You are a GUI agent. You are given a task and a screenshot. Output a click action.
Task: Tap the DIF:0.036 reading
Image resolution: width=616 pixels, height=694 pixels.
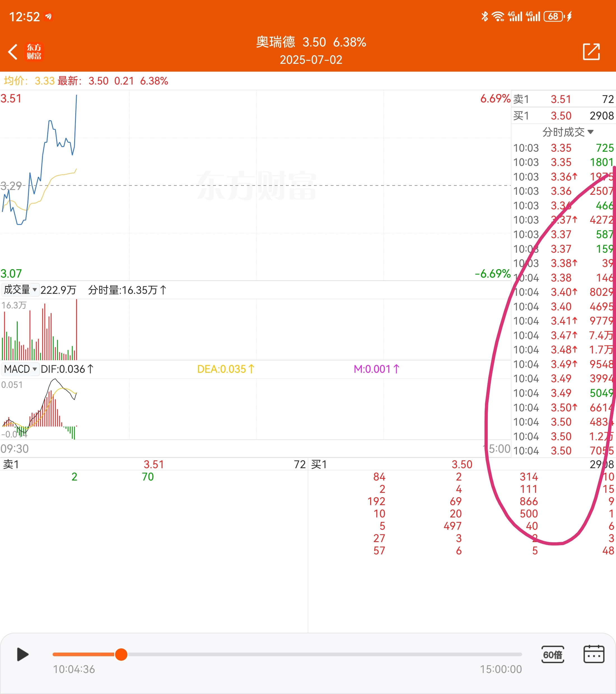click(x=67, y=369)
